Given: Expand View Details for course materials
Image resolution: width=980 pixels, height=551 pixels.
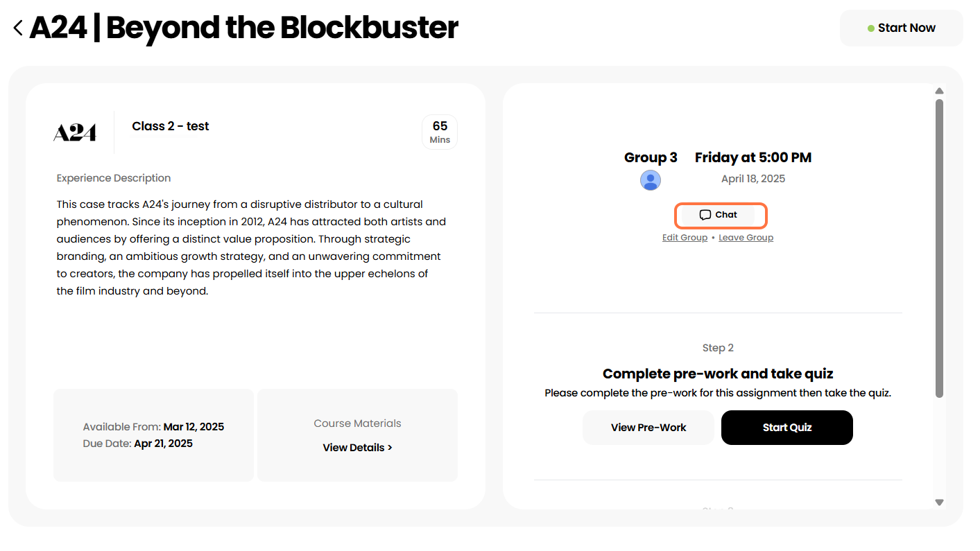Looking at the screenshot, I should click(x=357, y=448).
